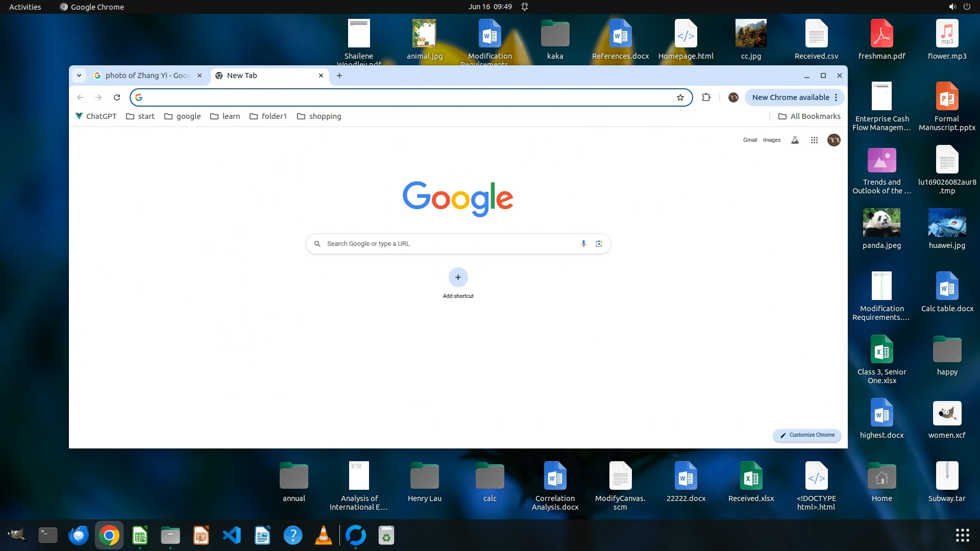The image size is (980, 551).
Task: Open the learn bookmarks folder
Action: pos(225,116)
